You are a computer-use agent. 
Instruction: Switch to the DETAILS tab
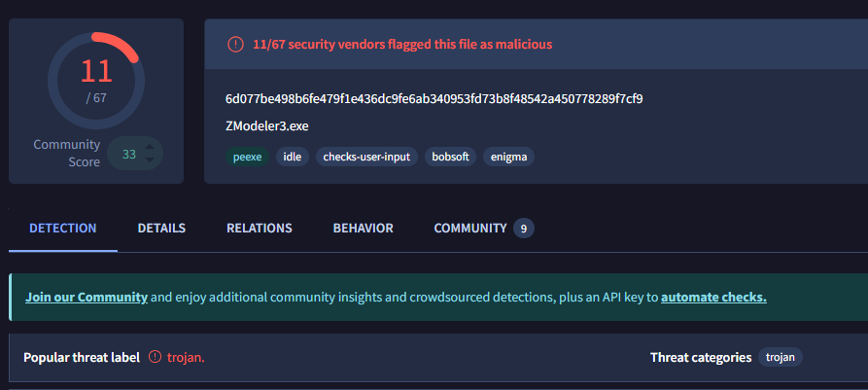(x=161, y=229)
